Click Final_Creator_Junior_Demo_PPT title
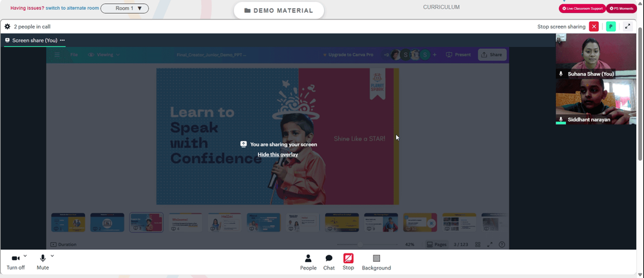 [211, 55]
